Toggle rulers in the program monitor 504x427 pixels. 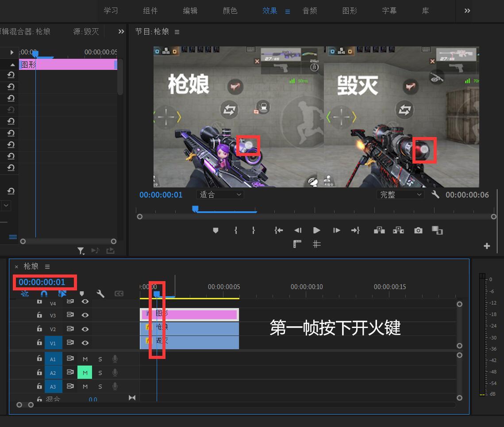coord(297,244)
